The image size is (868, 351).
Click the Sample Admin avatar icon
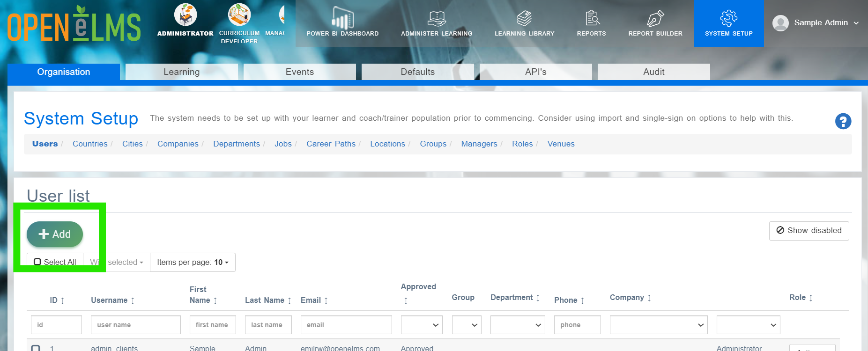coord(780,23)
